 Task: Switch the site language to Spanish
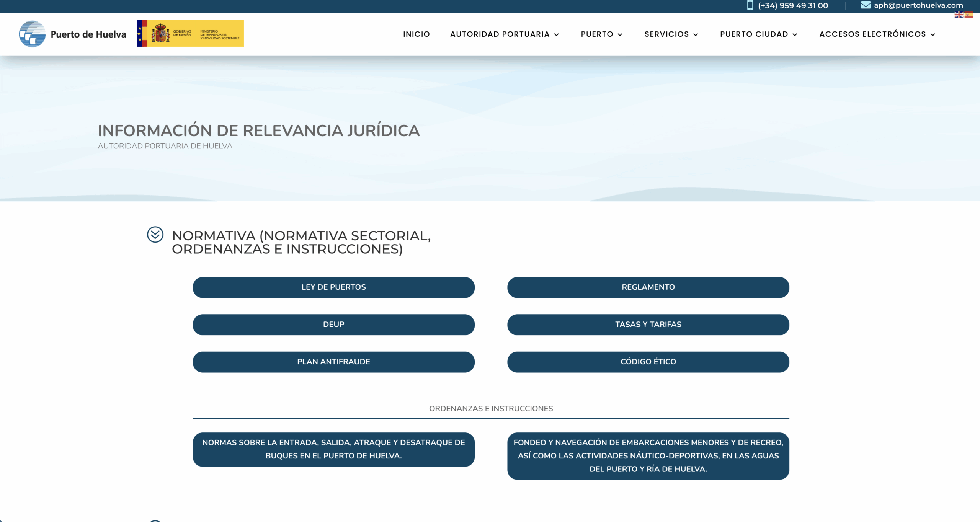969,15
